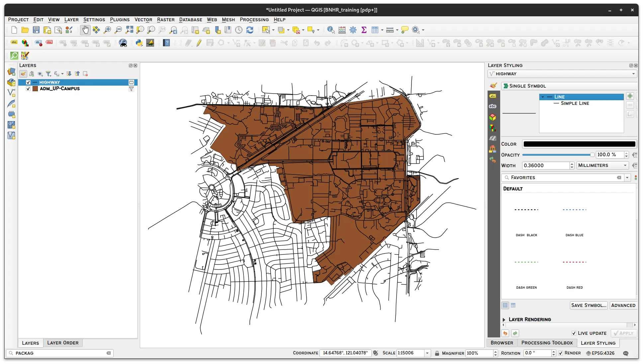
Task: Save the project with the floppy icon
Action: tap(36, 30)
